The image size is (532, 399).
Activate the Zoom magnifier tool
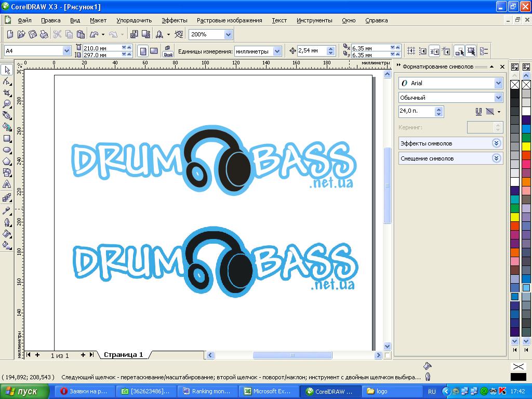tap(7, 104)
